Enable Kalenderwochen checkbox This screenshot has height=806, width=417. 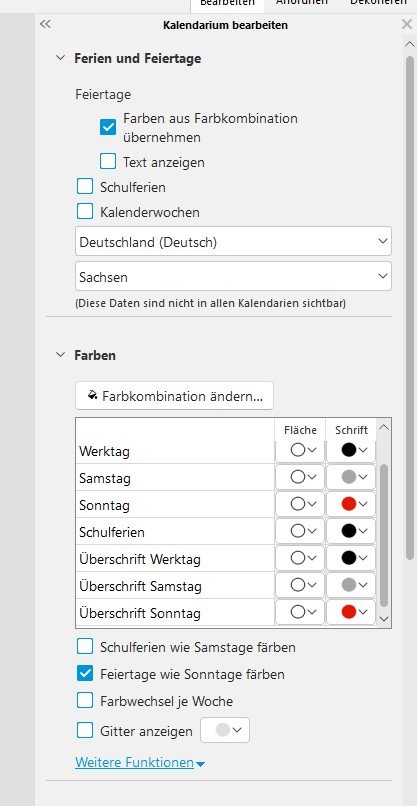pos(85,211)
